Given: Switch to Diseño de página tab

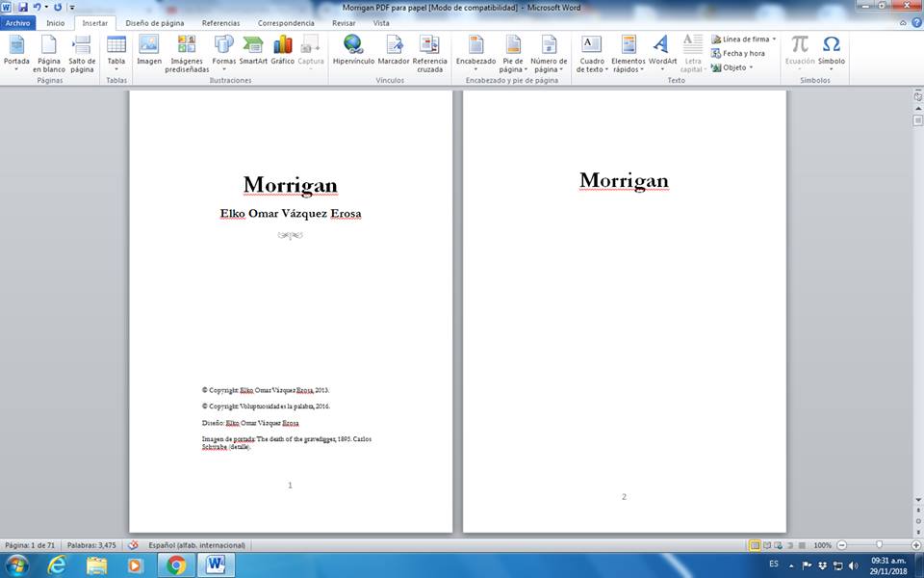Looking at the screenshot, I should [x=155, y=22].
